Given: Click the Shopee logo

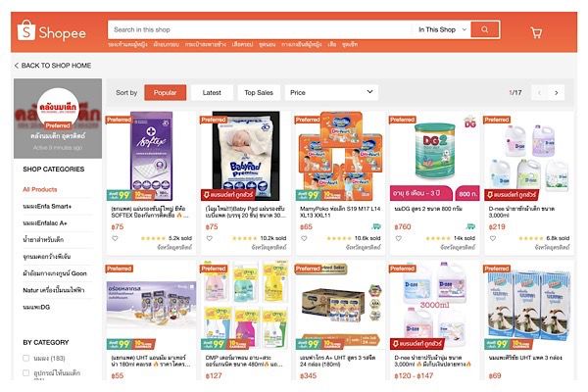Looking at the screenshot, I should 52,30.
